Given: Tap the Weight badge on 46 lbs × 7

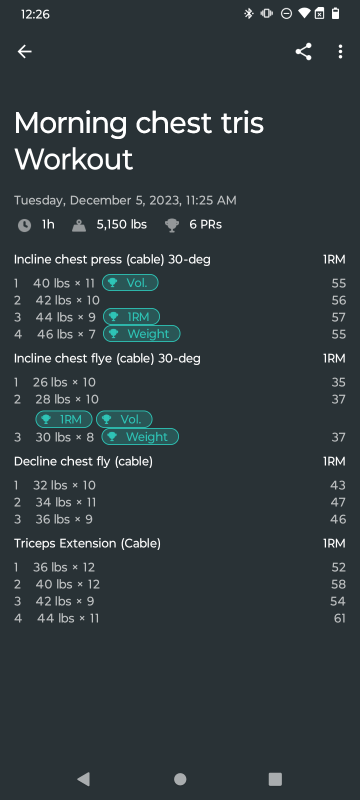Looking at the screenshot, I should coord(142,334).
